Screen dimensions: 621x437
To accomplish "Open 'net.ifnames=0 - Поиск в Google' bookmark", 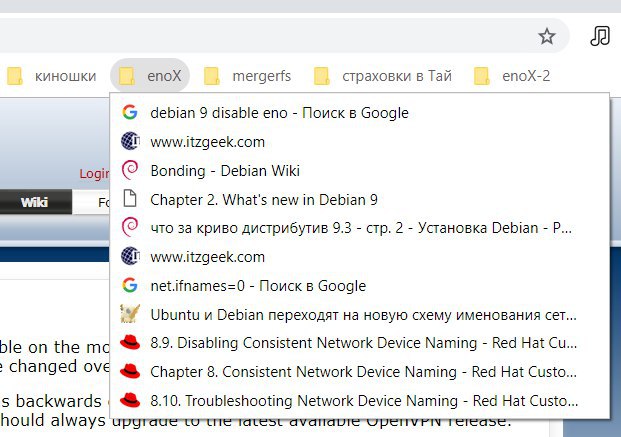I will 360,286.
